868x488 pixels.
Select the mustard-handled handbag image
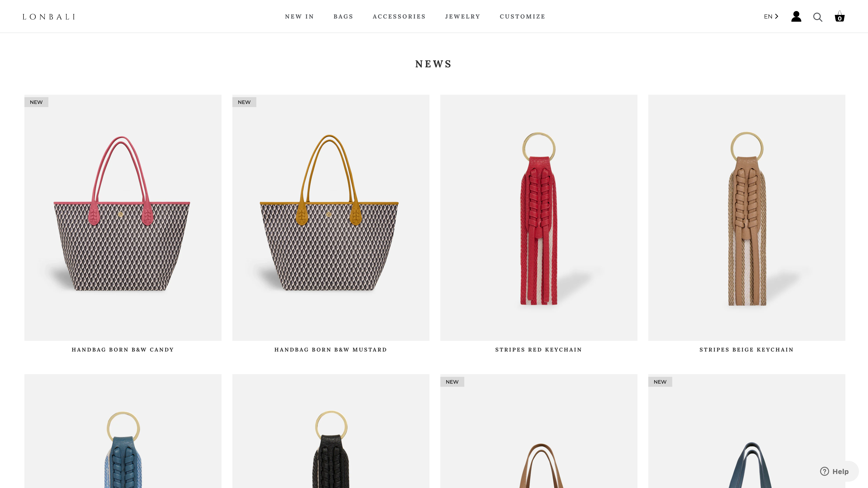[x=330, y=218]
